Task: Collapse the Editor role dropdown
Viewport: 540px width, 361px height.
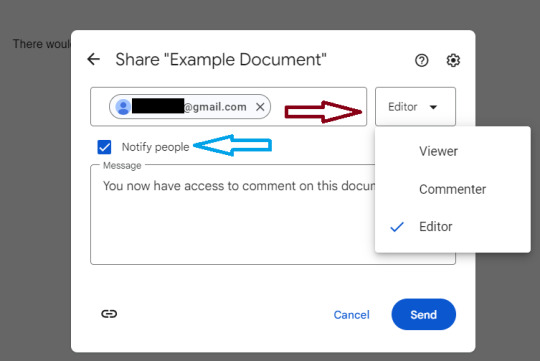Action: coord(415,107)
